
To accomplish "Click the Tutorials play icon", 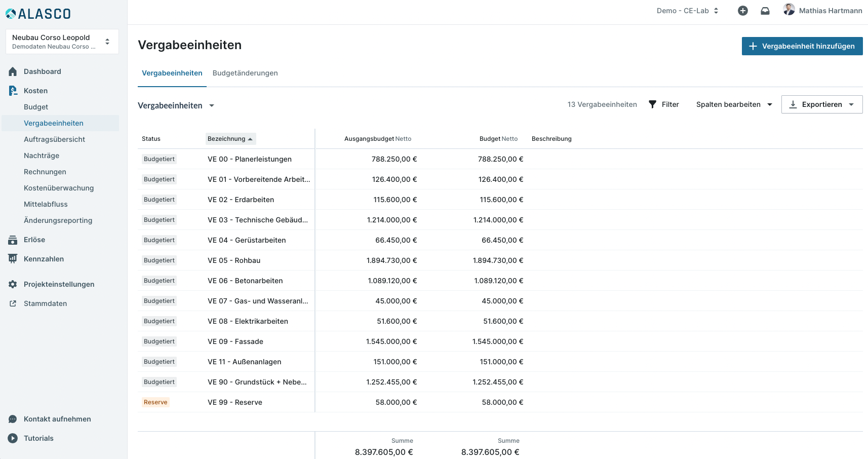I will coord(13,438).
